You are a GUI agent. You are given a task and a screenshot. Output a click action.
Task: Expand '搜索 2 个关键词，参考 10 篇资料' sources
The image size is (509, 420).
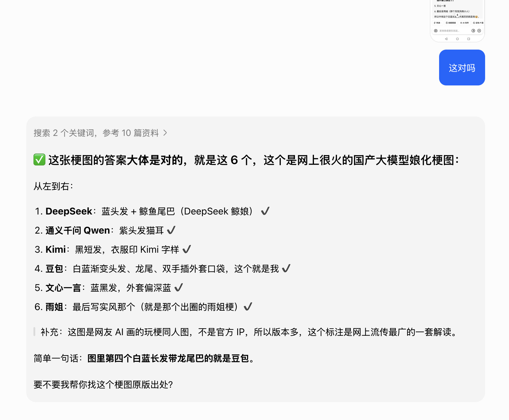(100, 133)
